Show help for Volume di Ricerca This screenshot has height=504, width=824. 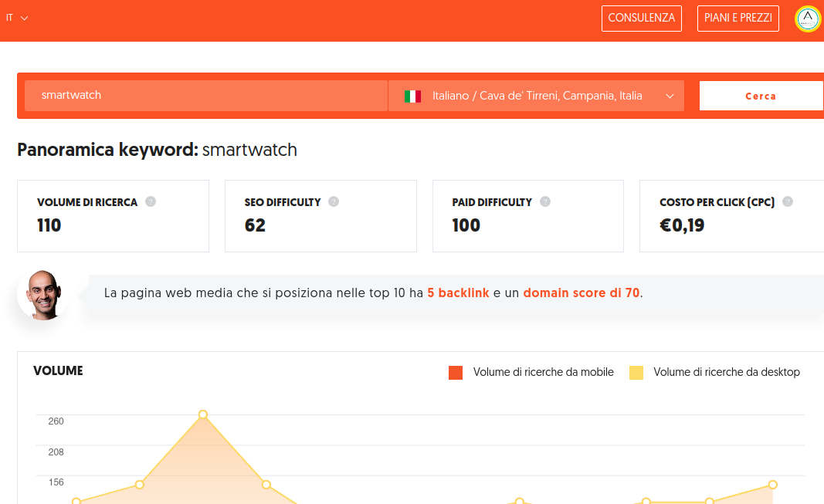[151, 201]
